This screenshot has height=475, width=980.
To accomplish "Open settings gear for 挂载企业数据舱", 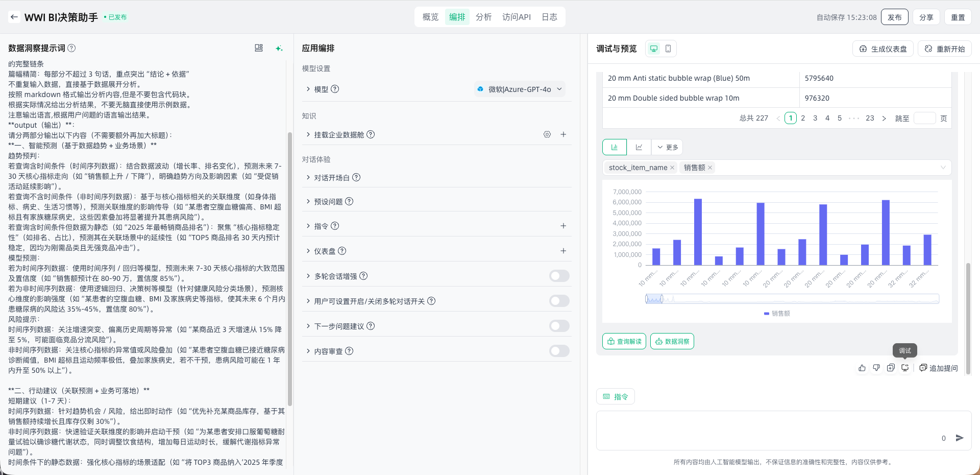I will coord(547,134).
